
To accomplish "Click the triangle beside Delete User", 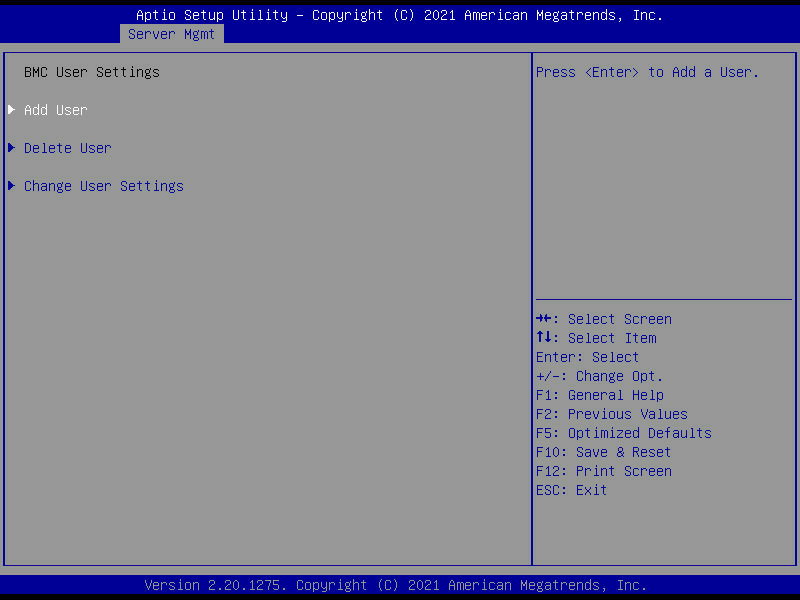I will [12, 148].
